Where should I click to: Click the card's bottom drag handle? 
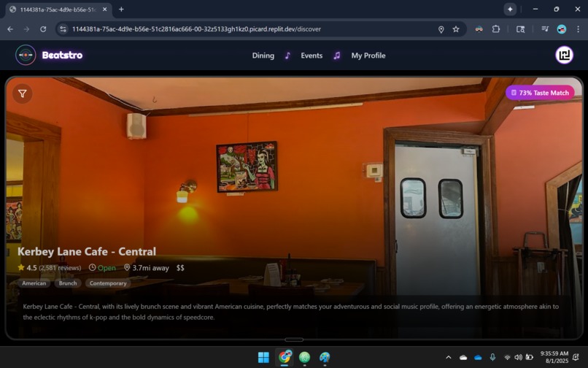(x=294, y=340)
